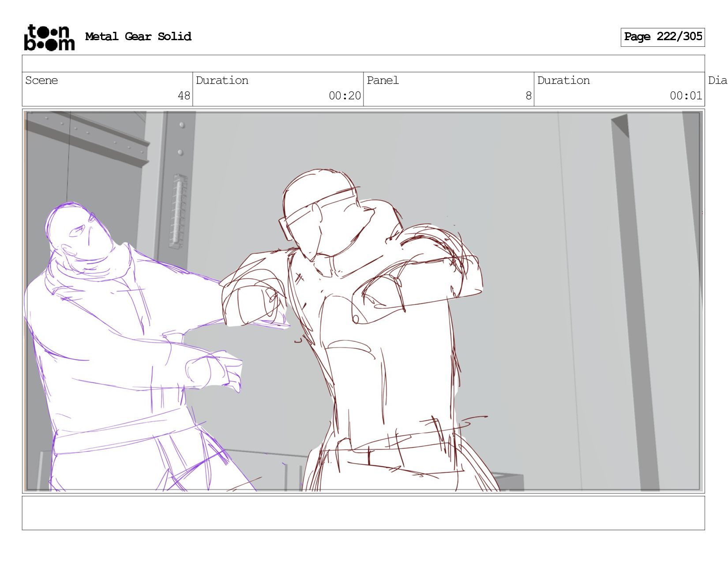Click the panel duration value '00:01'
728x563 pixels.
pyautogui.click(x=686, y=96)
